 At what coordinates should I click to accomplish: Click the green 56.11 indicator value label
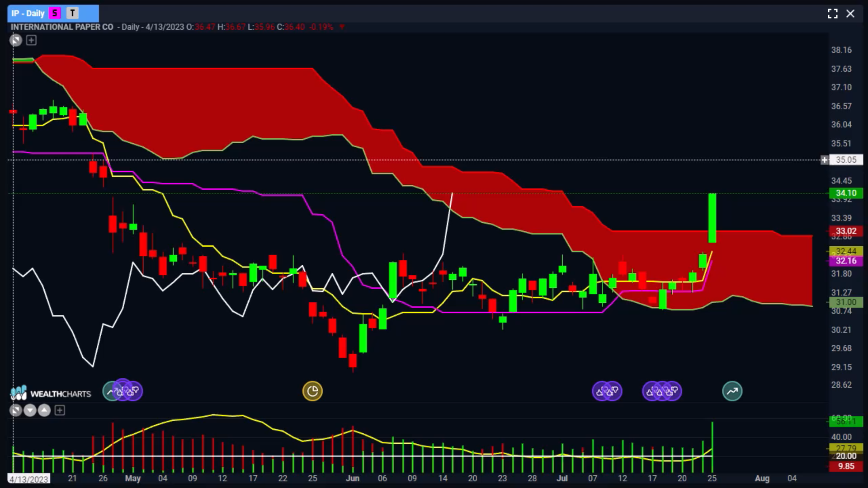[846, 422]
